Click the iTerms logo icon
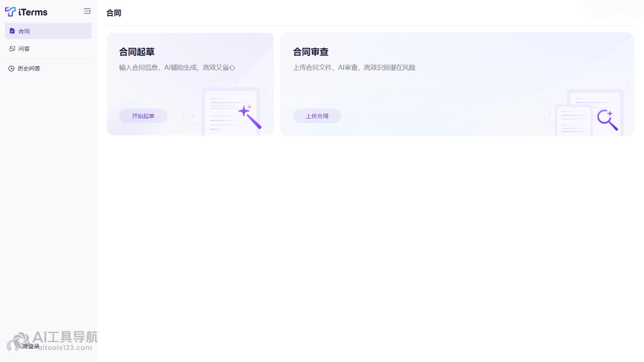Viewport: 644px width, 362px height. click(x=10, y=12)
